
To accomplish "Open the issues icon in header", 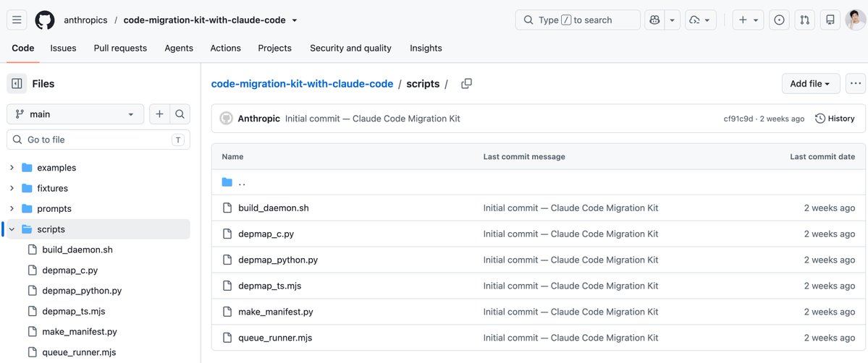I will point(779,20).
